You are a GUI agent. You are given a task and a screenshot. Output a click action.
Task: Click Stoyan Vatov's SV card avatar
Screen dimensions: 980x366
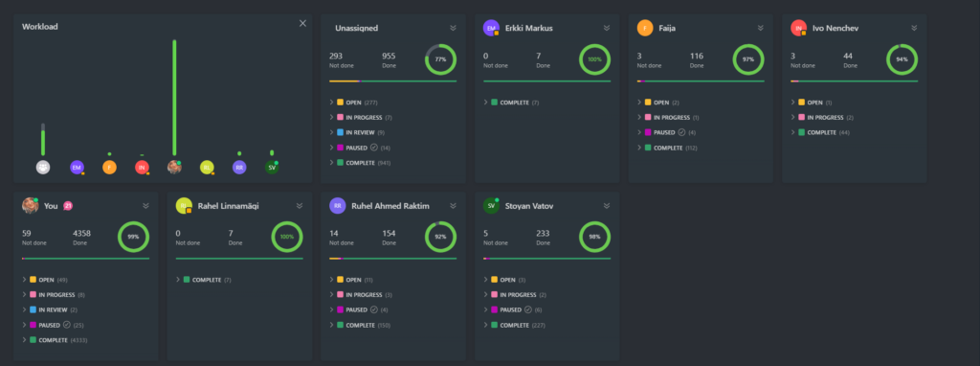click(x=491, y=205)
